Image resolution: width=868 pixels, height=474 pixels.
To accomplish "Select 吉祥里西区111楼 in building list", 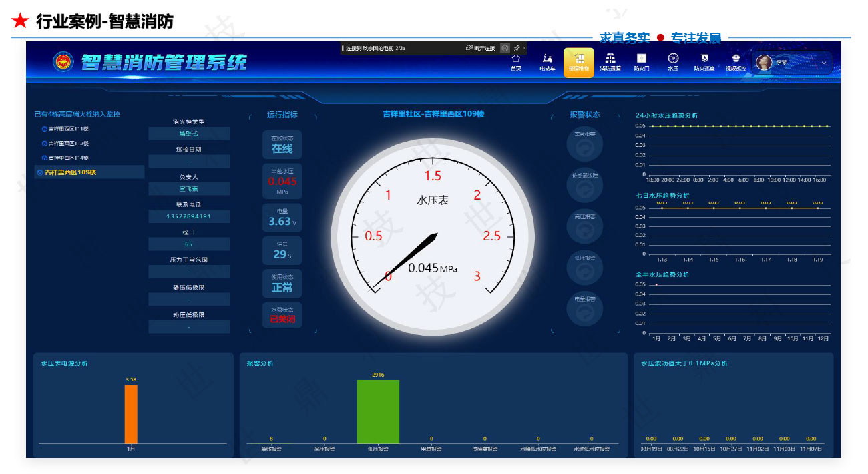I will point(65,129).
